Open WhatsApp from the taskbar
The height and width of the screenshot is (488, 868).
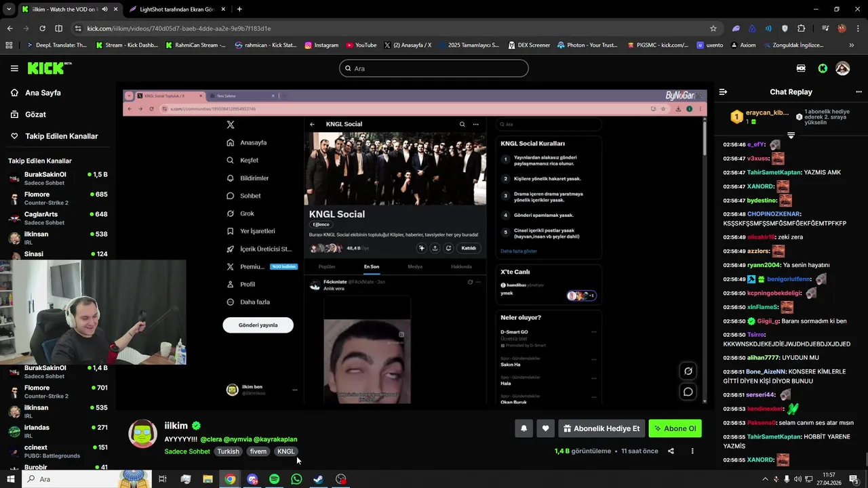[x=296, y=479]
